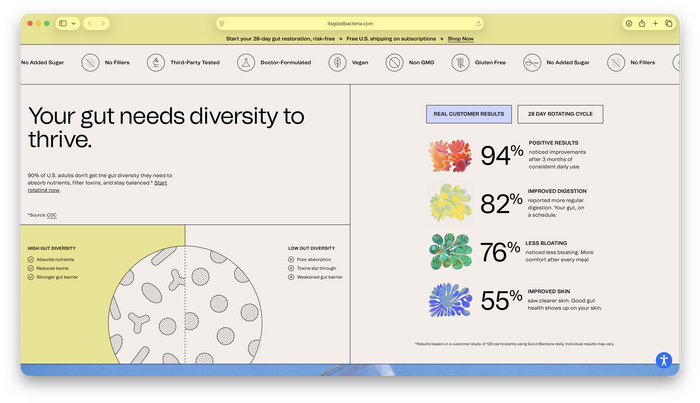Viewport: 700px width, 403px height.
Task: Follow the Shop Now link in the banner
Action: [x=460, y=39]
